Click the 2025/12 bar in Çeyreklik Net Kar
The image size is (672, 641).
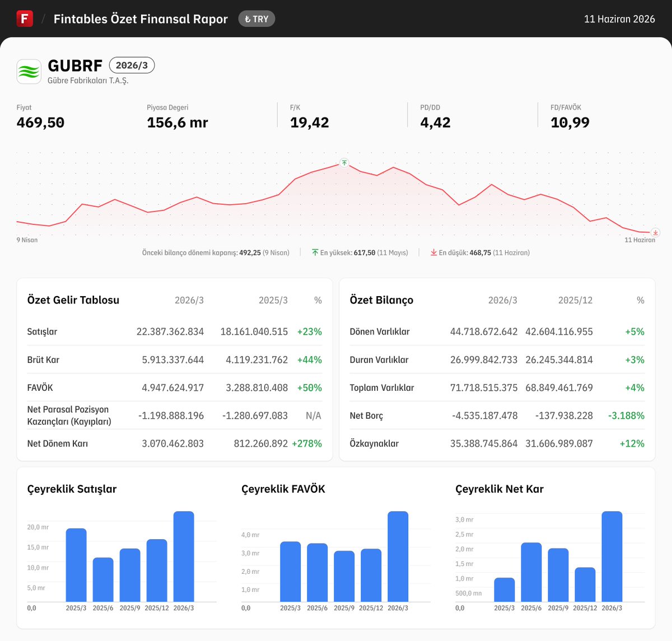click(585, 584)
